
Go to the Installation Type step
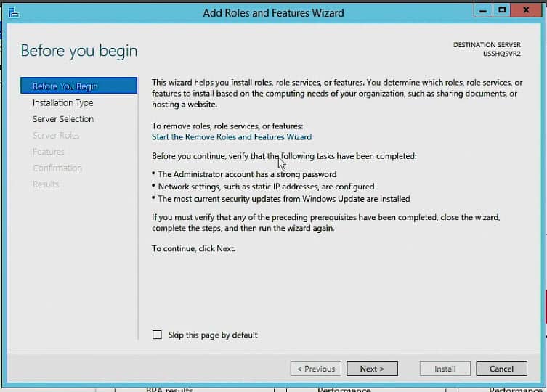(x=62, y=103)
